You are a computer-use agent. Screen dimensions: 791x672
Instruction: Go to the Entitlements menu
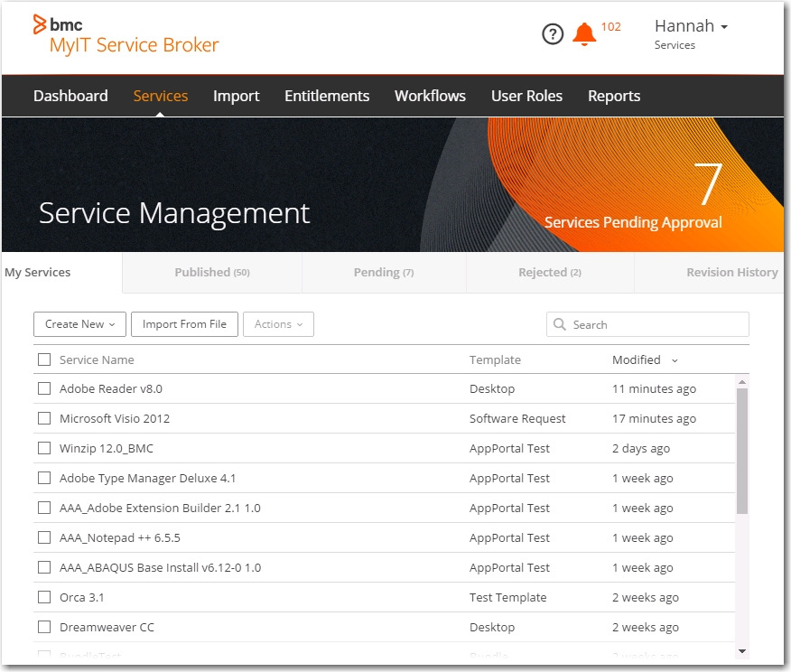point(327,96)
